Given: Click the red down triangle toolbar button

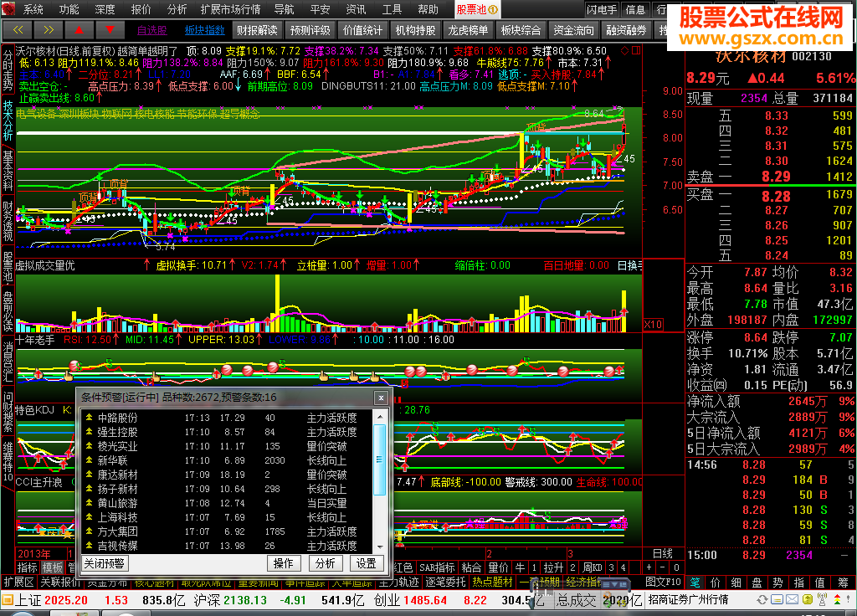Looking at the screenshot, I should coord(110,30).
